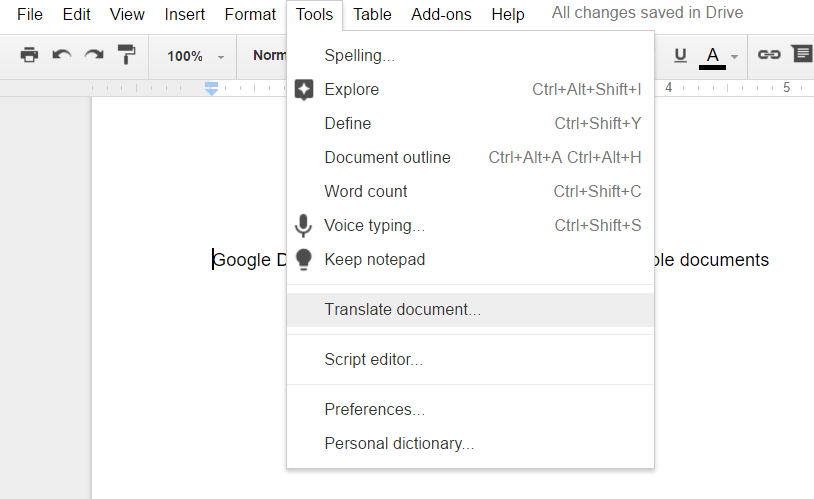Open the View menu
814x499 pixels.
[127, 15]
